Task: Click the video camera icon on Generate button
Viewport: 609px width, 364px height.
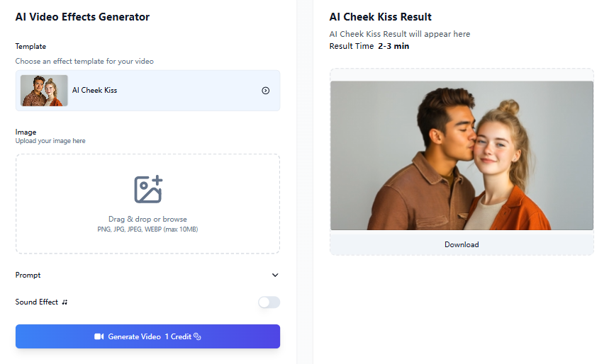Action: pyautogui.click(x=99, y=337)
